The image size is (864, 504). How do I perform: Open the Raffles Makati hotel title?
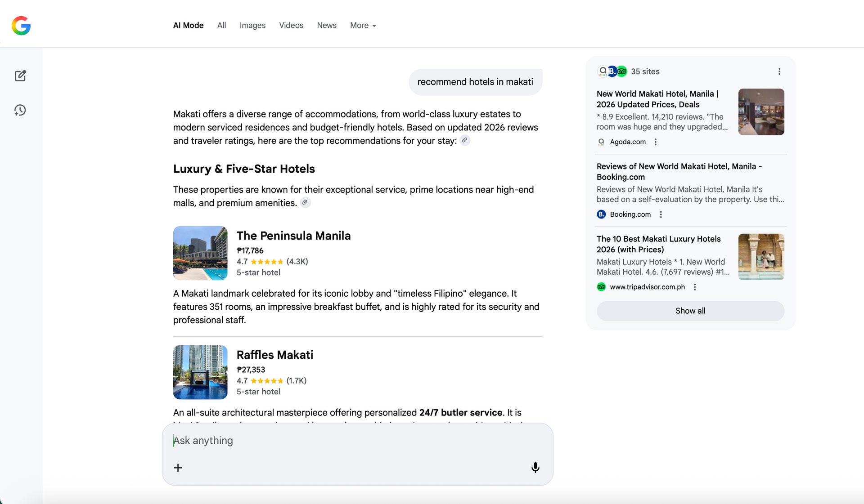point(275,355)
